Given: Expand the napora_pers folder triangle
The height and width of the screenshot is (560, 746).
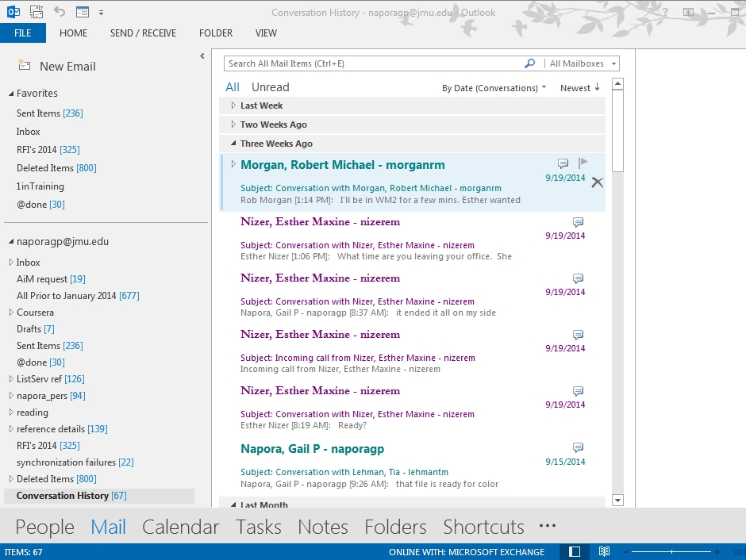Looking at the screenshot, I should (x=11, y=396).
